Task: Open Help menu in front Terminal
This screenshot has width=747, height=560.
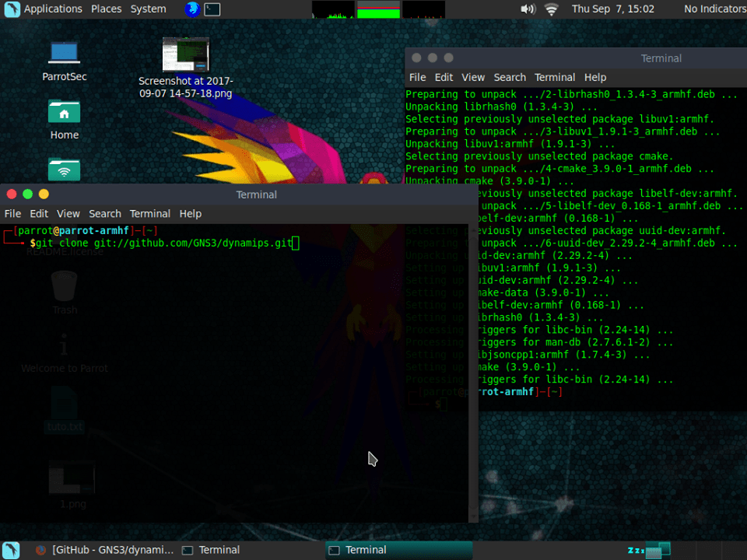Action: tap(191, 214)
